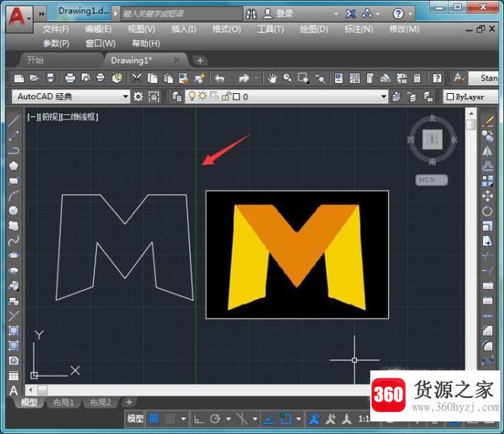Click the Cut scissors icon
This screenshot has height=434, width=504.
pos(137,78)
